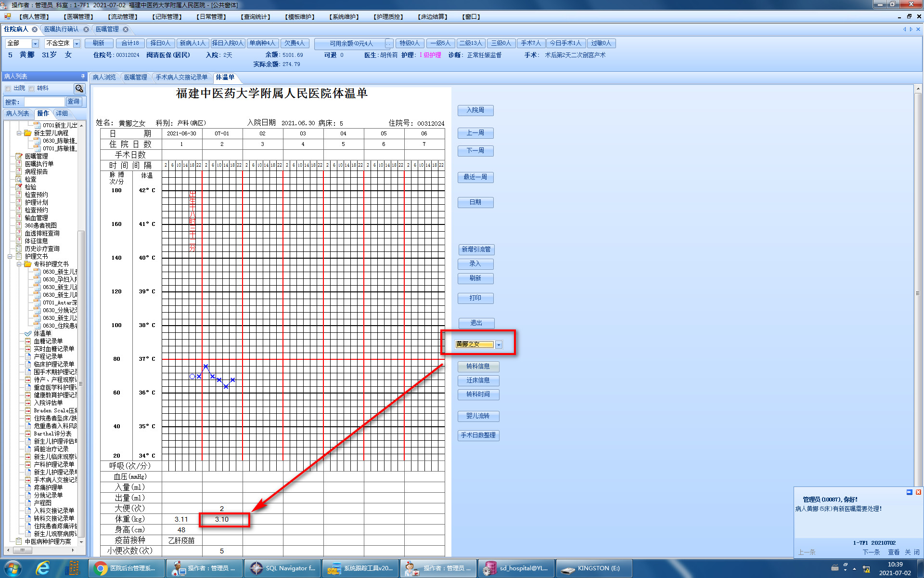The height and width of the screenshot is (578, 924).
Task: Click the 下一周 button
Action: coord(475,151)
